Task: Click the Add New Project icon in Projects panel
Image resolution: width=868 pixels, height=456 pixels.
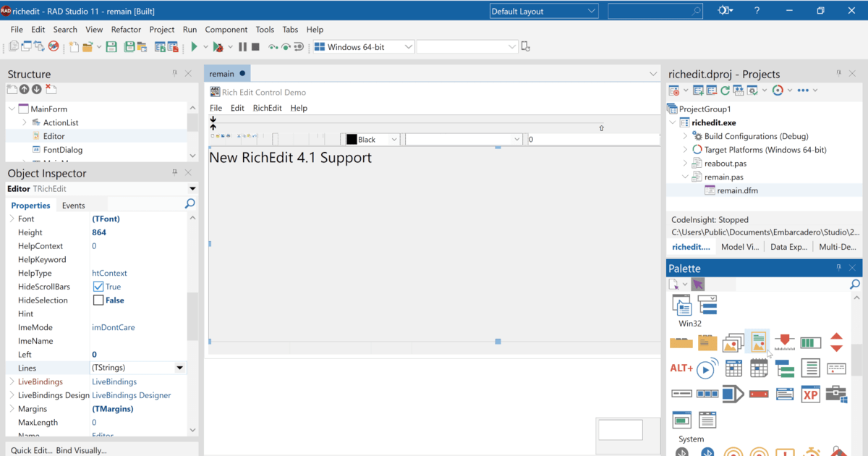Action: tap(697, 90)
